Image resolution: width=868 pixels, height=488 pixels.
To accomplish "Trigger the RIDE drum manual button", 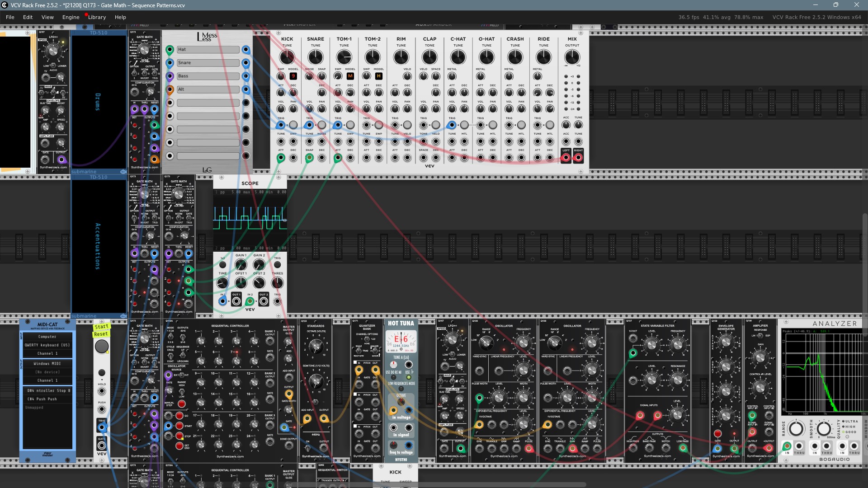I will [550, 125].
